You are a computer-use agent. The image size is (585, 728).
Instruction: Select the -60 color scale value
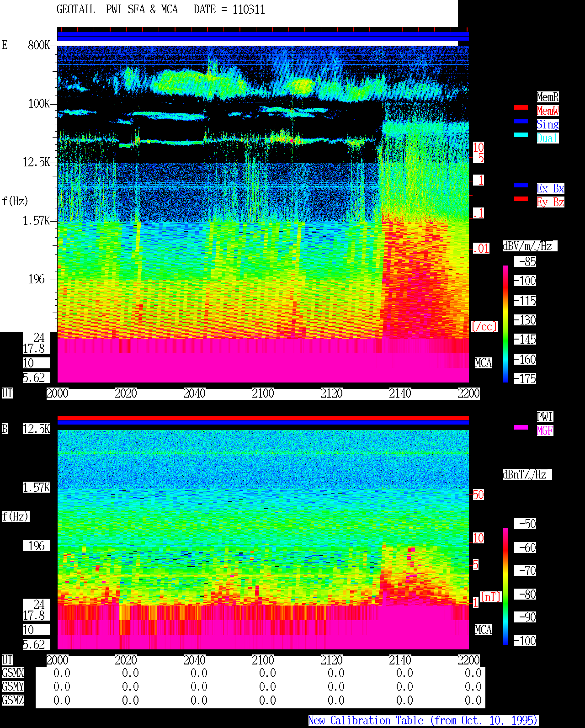pos(525,547)
